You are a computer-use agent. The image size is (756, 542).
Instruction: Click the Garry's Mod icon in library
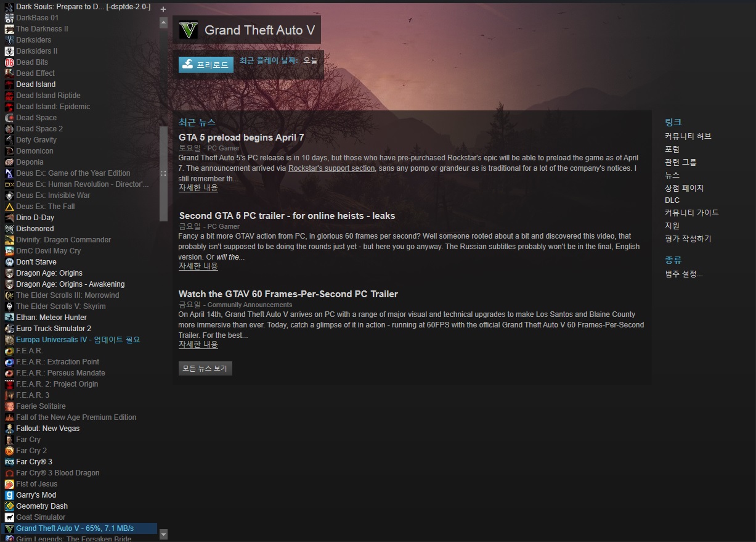pos(9,495)
